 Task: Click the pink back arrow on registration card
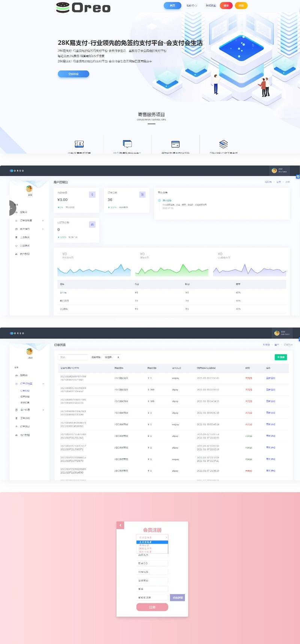pos(120,525)
